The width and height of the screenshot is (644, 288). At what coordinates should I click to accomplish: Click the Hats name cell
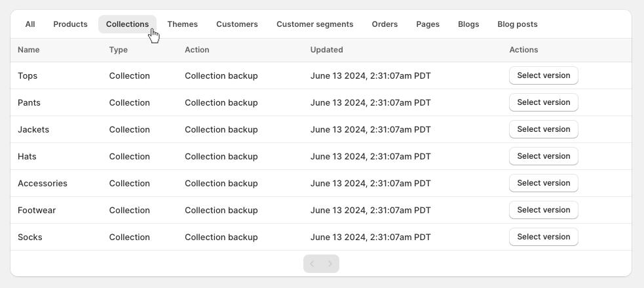(x=27, y=157)
